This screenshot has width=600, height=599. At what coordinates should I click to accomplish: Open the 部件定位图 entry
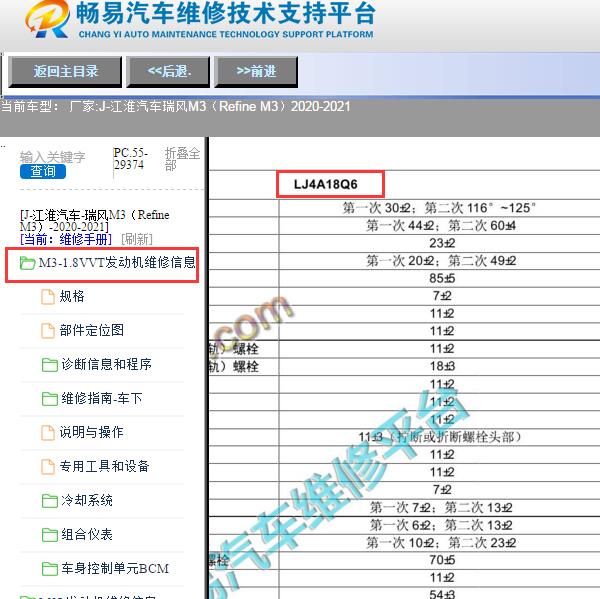[91, 330]
